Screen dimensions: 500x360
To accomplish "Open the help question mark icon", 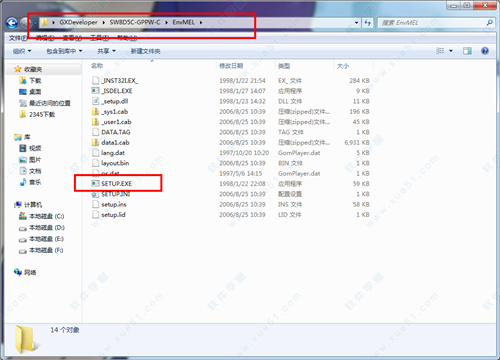I will pos(485,51).
